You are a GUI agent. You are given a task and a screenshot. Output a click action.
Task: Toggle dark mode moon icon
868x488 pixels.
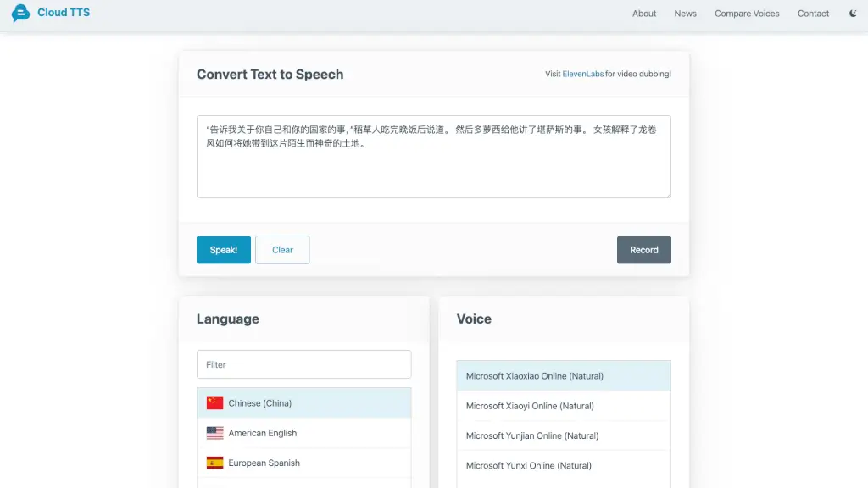[853, 14]
